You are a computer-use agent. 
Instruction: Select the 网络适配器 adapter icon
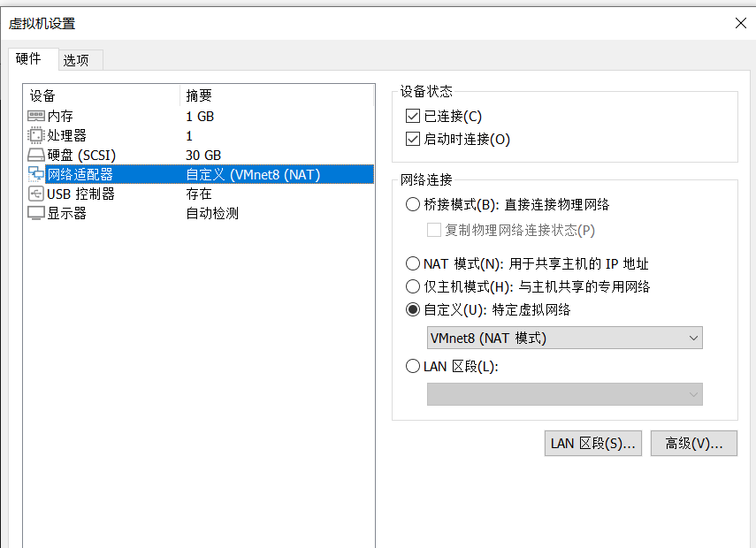(x=35, y=174)
